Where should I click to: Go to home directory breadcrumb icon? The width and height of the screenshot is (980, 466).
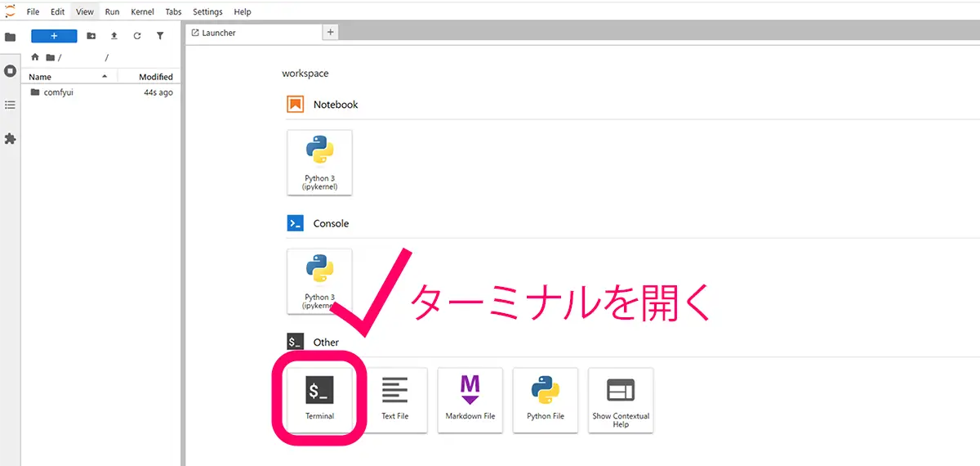34,57
